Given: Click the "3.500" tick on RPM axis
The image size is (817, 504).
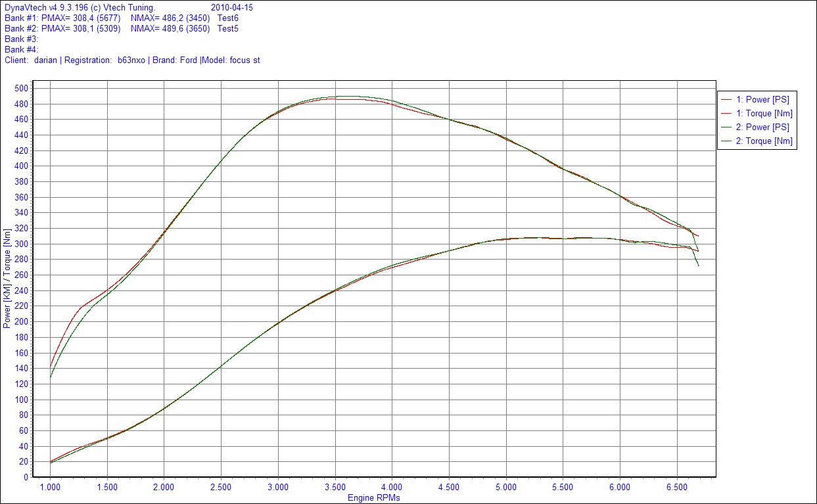Looking at the screenshot, I should 335,488.
